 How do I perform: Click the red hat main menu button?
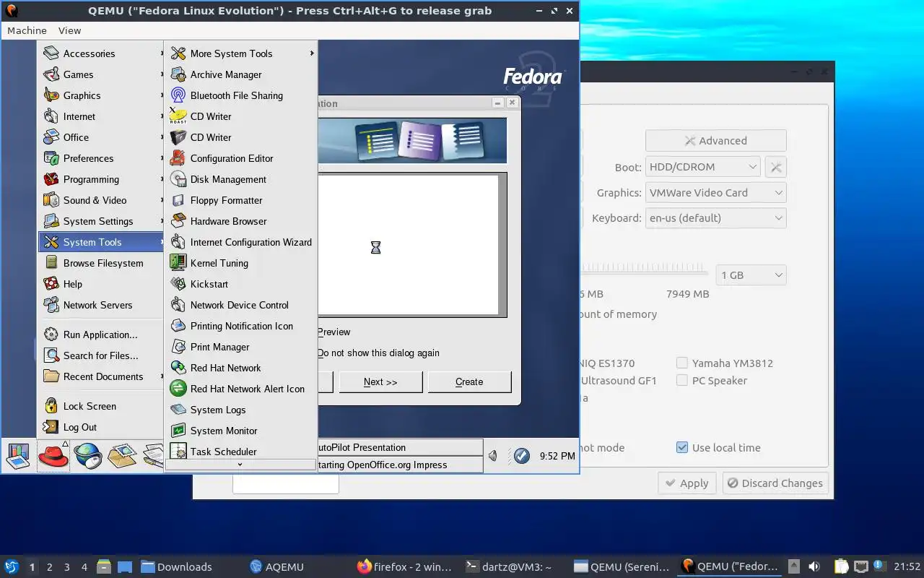[x=53, y=456]
